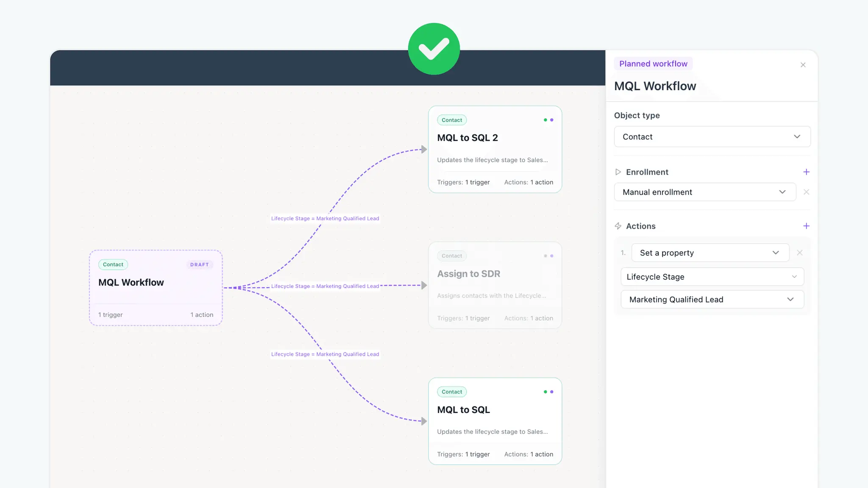This screenshot has width=868, height=488.
Task: Select the MQL to SQL 2 workflow card
Action: pos(495,150)
